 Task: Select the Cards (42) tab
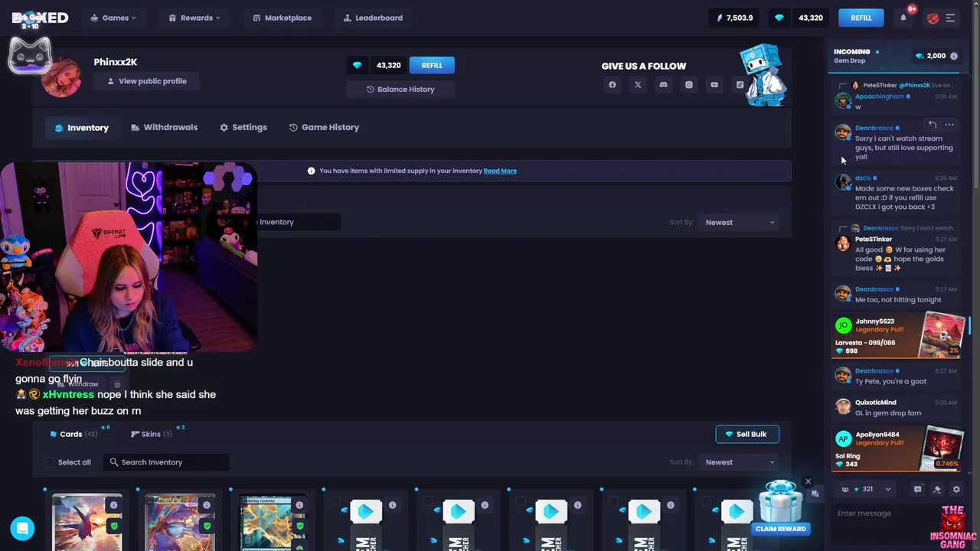[73, 434]
